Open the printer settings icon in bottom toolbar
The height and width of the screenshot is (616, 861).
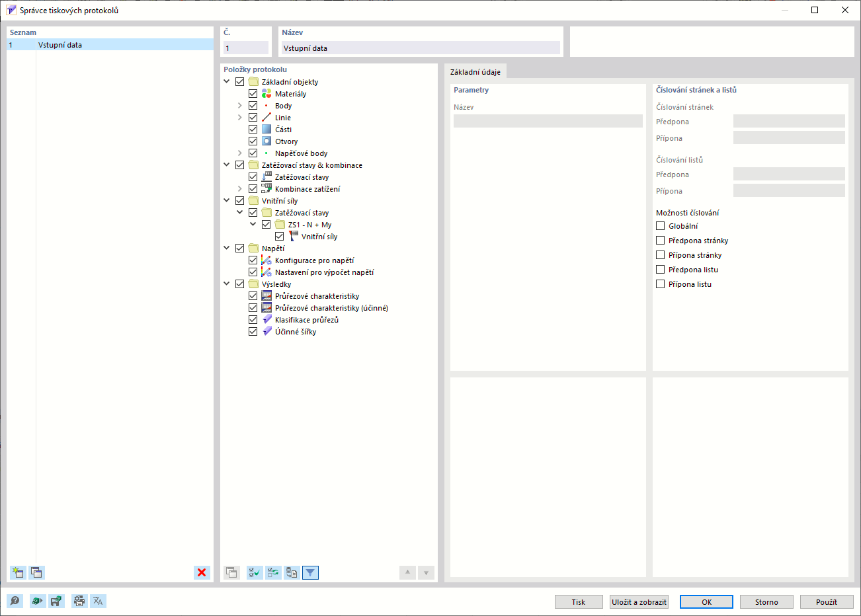click(79, 601)
